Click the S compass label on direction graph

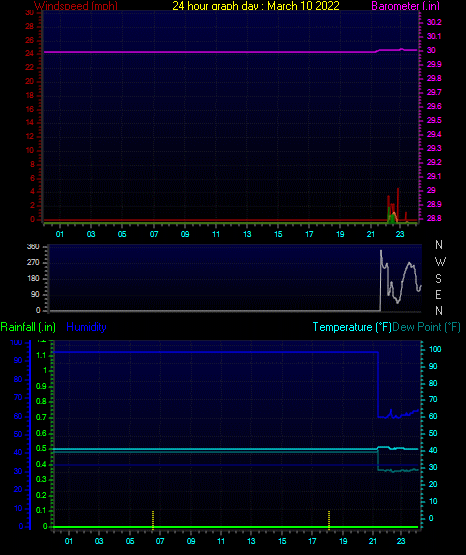click(438, 279)
